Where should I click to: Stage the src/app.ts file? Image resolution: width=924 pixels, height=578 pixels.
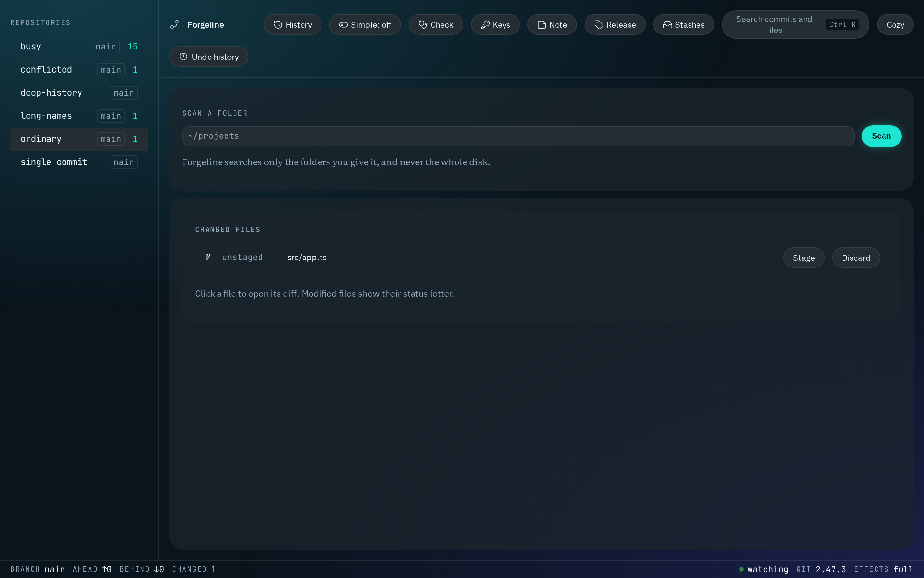tap(804, 258)
